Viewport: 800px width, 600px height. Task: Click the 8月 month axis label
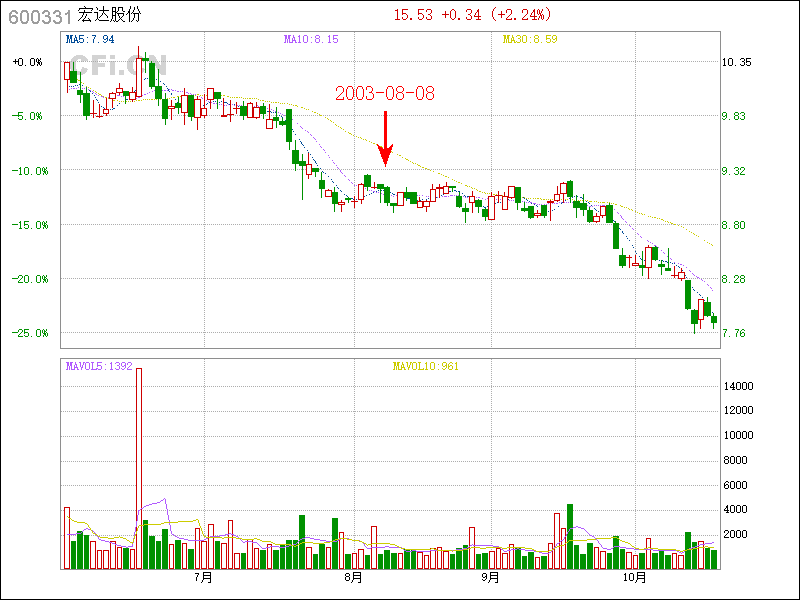354,577
